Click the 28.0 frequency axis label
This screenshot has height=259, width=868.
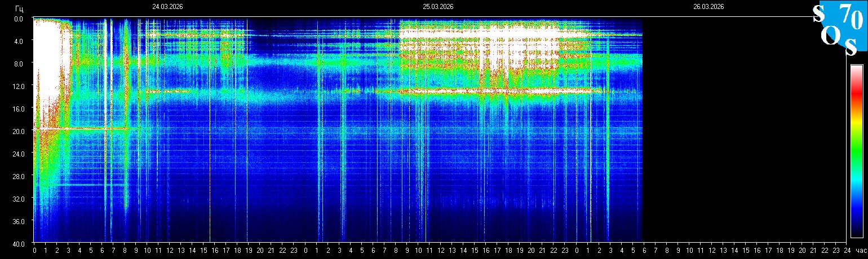click(17, 176)
